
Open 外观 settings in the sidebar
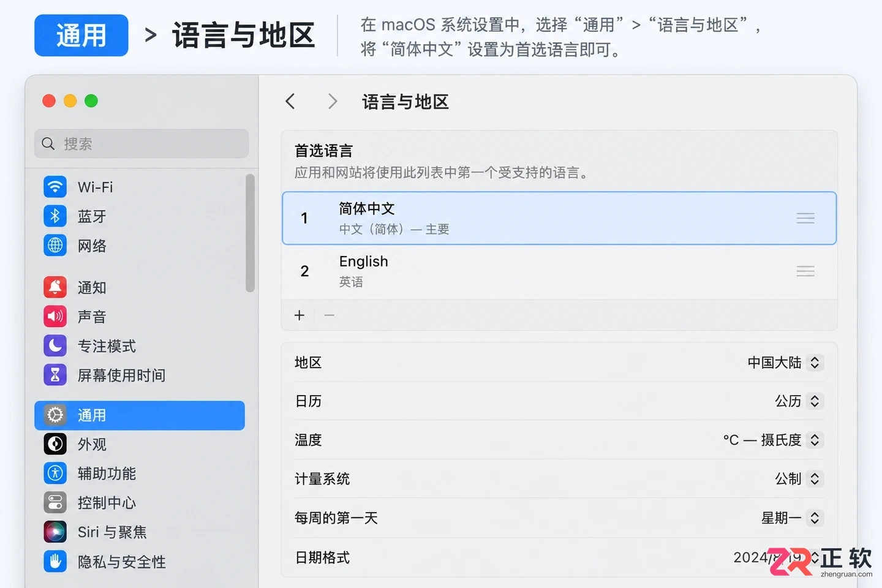pyautogui.click(x=140, y=444)
